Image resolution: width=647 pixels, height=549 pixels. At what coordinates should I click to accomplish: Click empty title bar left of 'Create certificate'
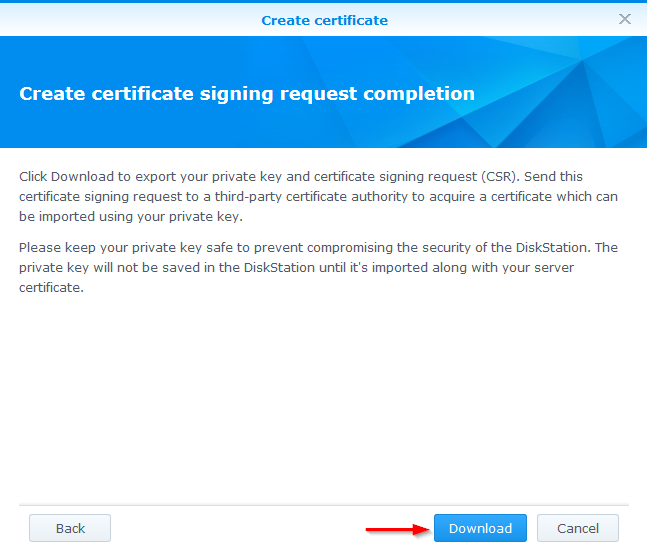120,19
